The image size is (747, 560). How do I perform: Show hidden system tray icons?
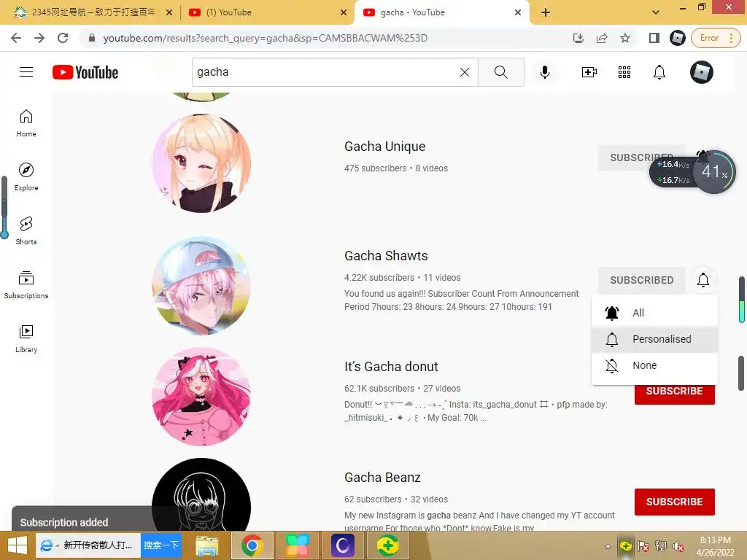(608, 546)
